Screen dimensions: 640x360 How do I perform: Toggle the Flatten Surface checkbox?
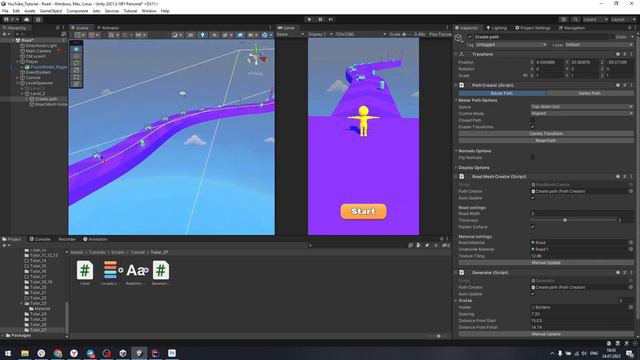coord(533,227)
